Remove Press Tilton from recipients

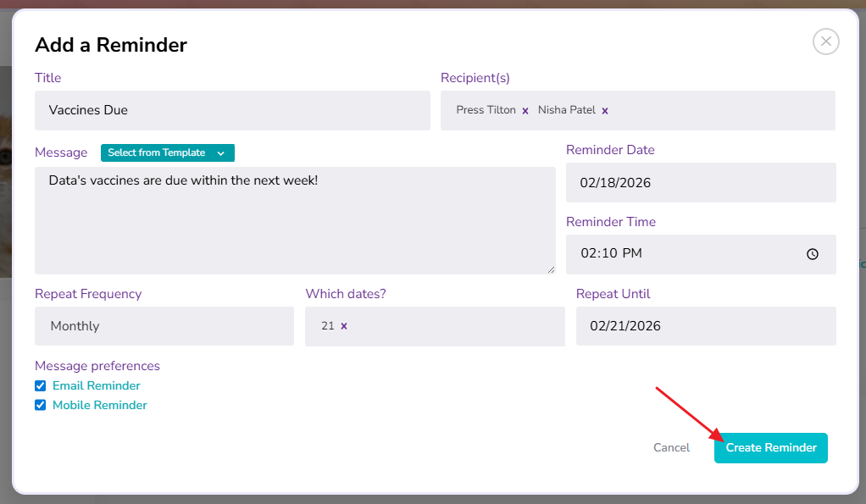[x=525, y=111]
